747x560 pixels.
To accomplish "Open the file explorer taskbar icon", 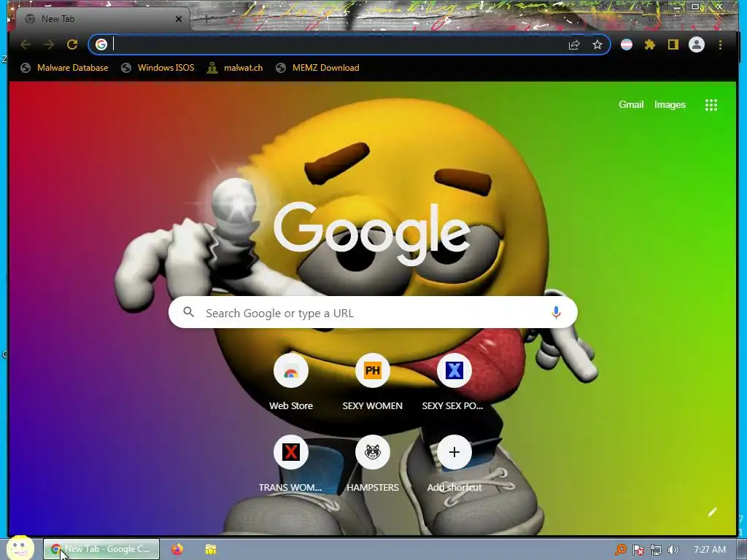I will [211, 549].
